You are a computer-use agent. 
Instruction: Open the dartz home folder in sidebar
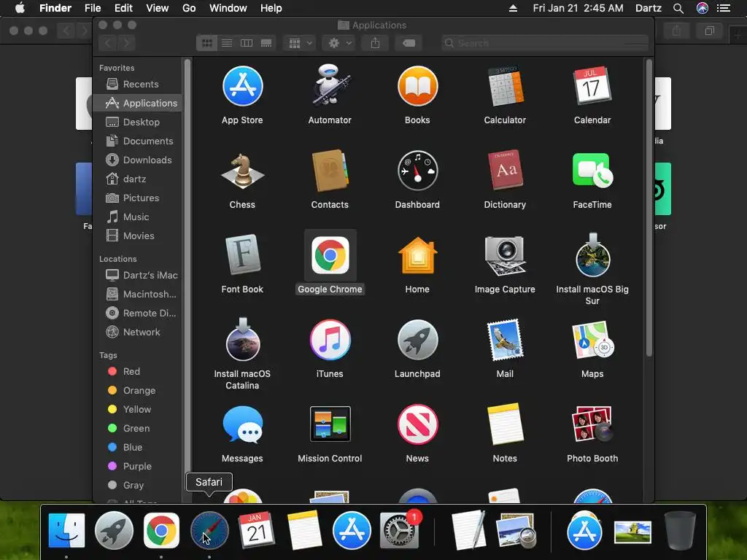pyautogui.click(x=137, y=179)
